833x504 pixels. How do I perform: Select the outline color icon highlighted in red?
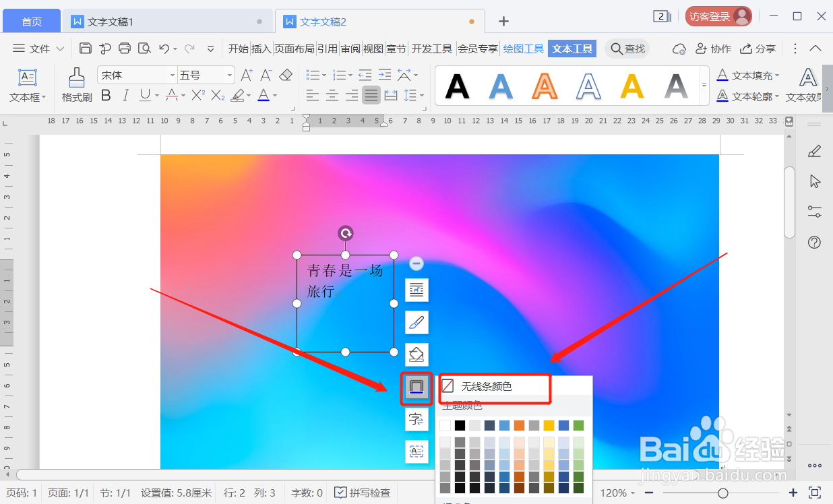coord(416,387)
